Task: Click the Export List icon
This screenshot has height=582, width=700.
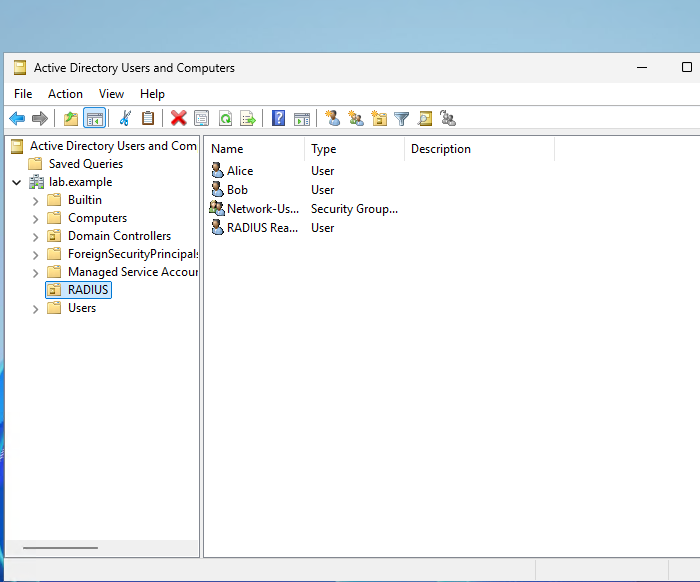Action: tap(248, 118)
